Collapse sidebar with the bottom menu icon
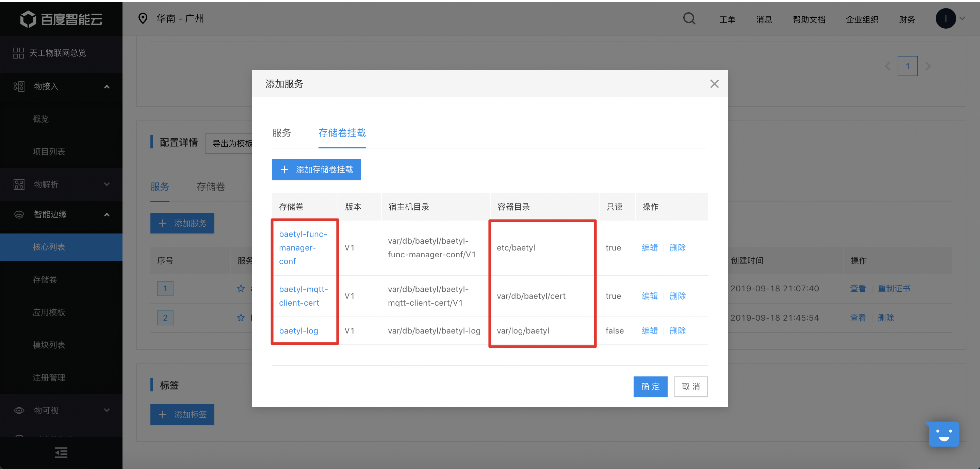980x469 pixels. (x=61, y=453)
